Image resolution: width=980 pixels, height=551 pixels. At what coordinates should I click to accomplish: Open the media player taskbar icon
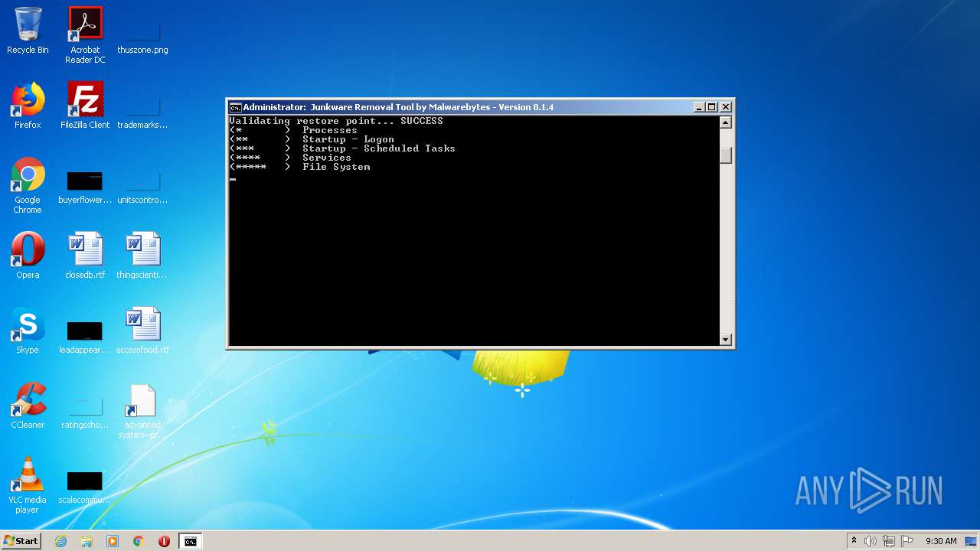pos(113,541)
